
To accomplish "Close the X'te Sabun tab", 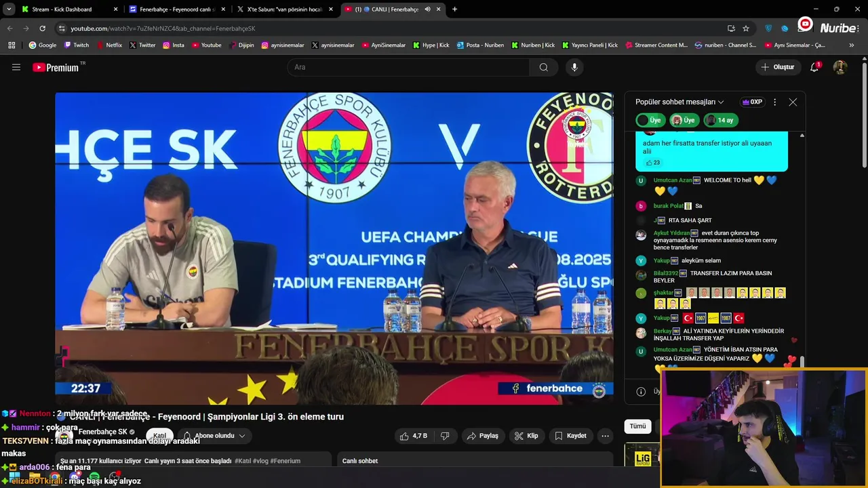I will 331,9.
